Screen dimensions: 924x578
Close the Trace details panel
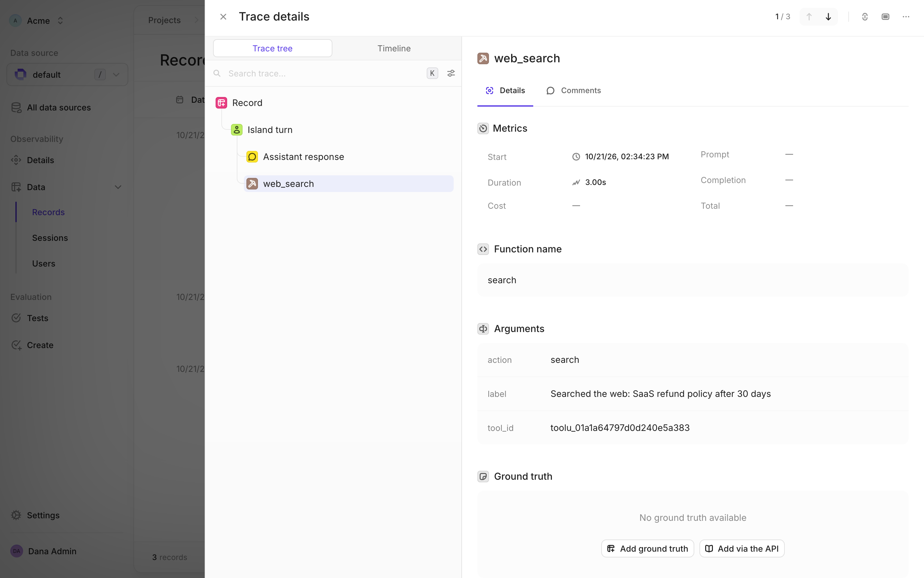223,17
